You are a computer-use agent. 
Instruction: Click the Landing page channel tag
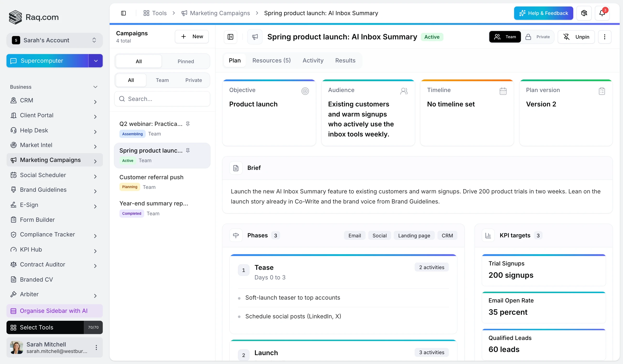click(x=414, y=235)
